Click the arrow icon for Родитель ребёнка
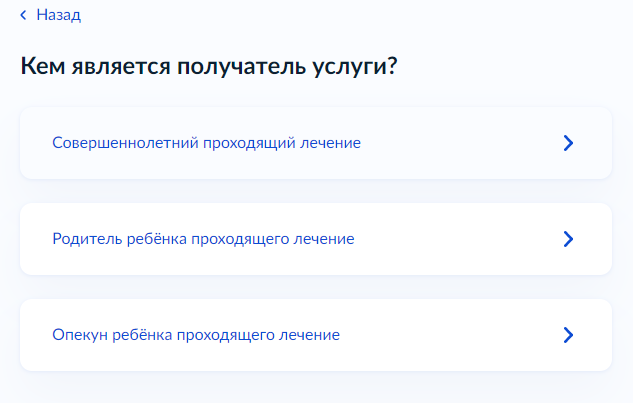 tap(568, 239)
